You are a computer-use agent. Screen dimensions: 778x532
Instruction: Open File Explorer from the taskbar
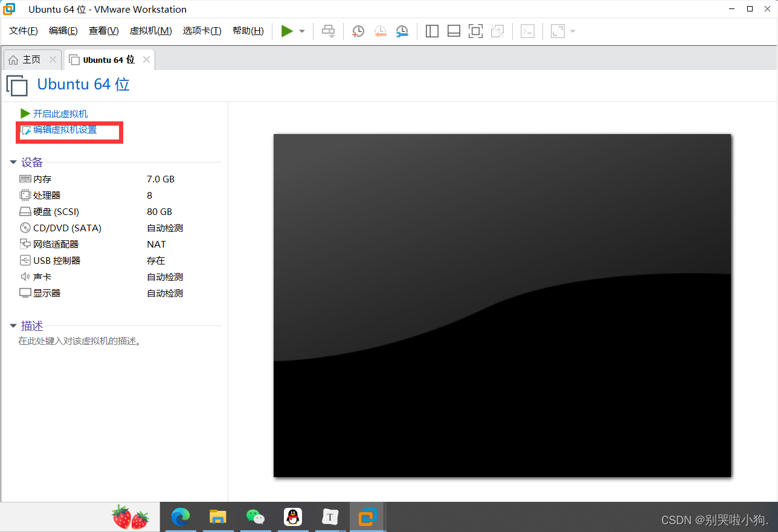point(218,517)
